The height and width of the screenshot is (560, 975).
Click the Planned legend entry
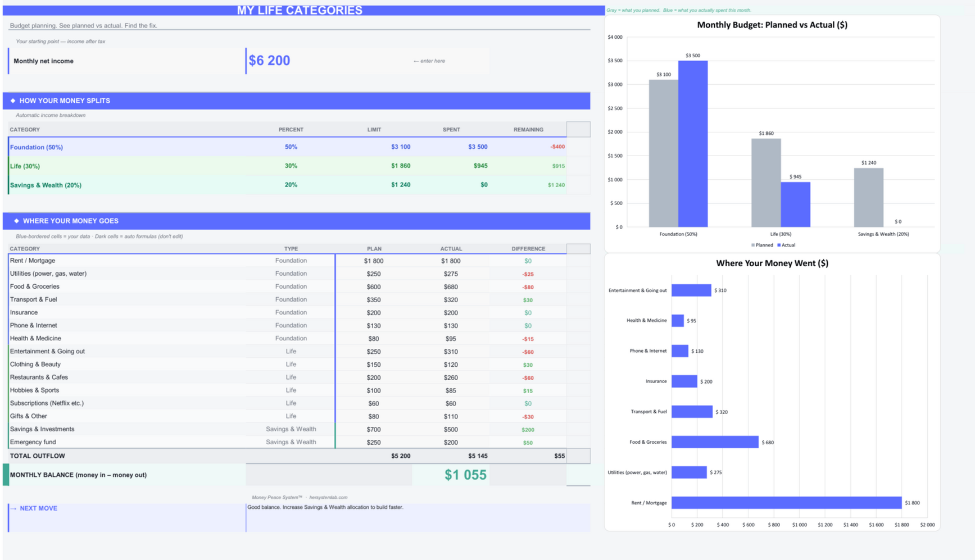(762, 245)
